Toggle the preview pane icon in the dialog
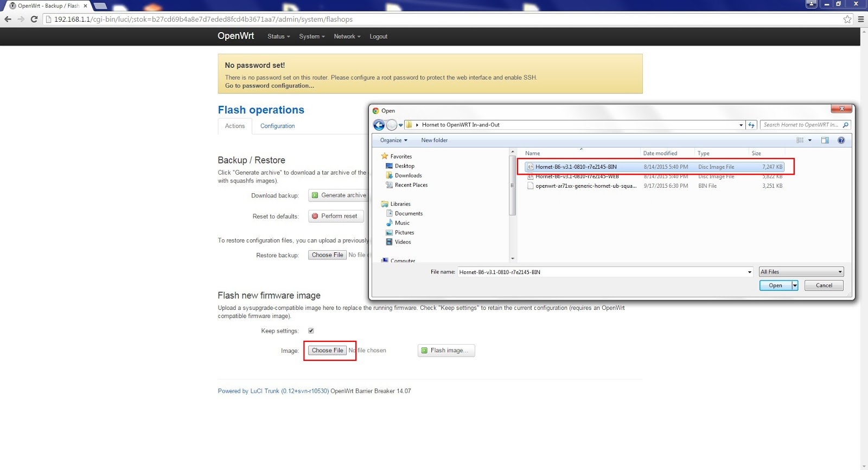 [x=825, y=140]
